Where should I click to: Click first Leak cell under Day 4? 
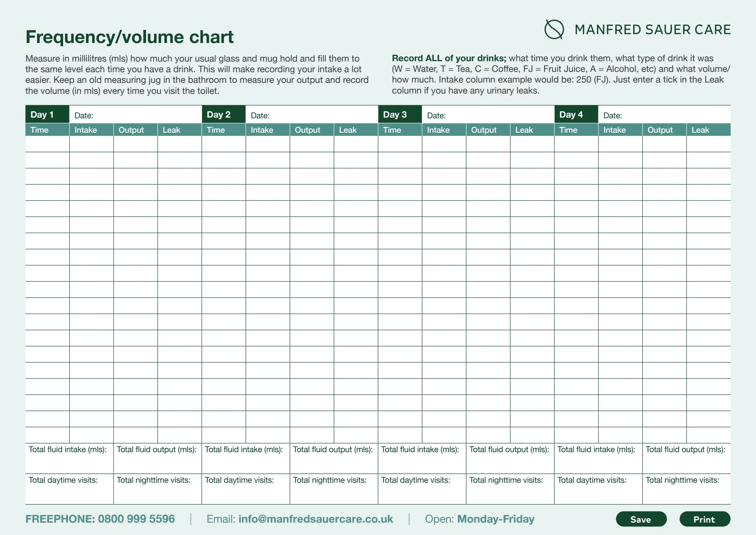(x=708, y=144)
